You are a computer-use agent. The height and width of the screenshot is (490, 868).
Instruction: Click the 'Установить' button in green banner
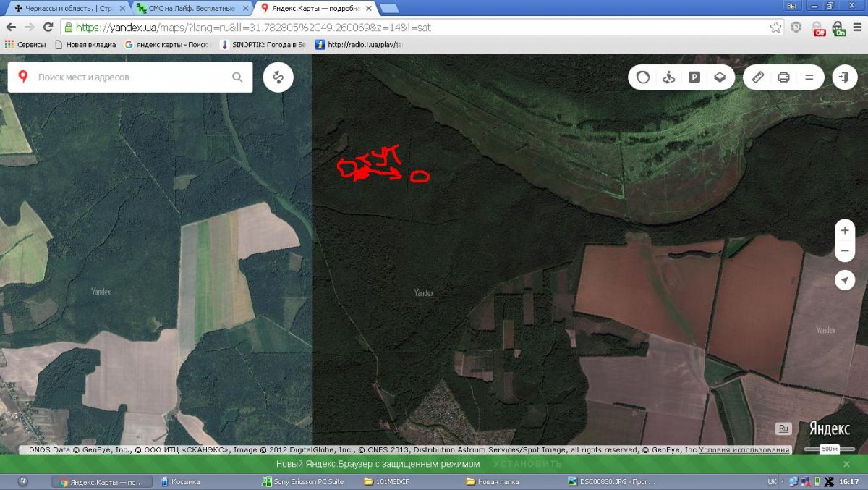527,464
